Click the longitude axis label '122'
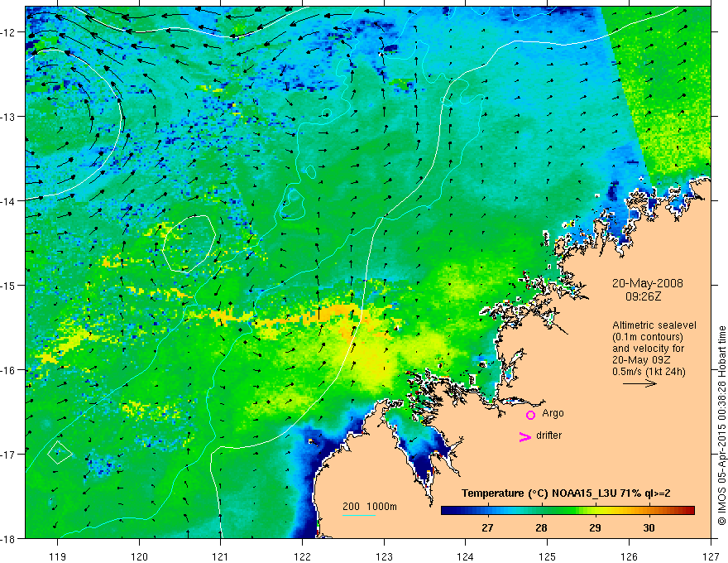The image size is (728, 563). coord(302,556)
